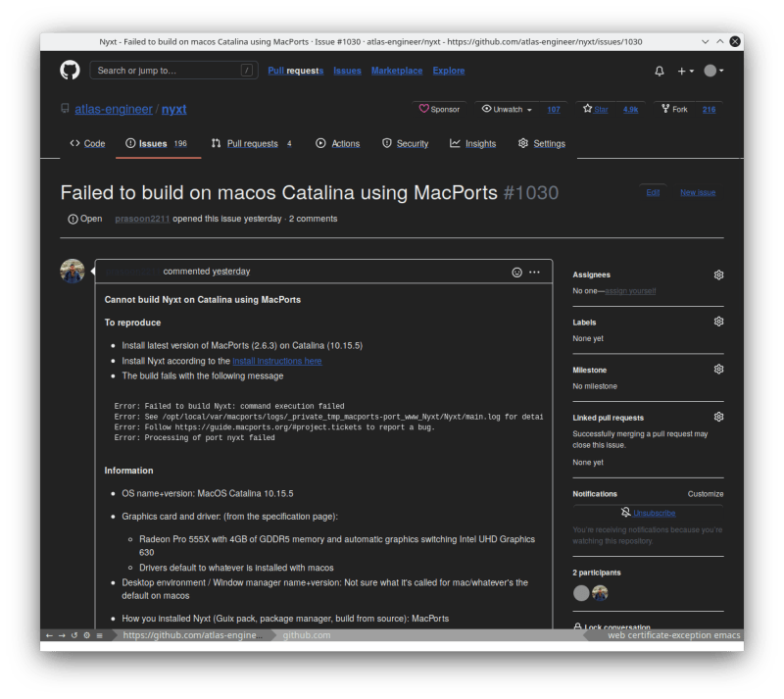Open your profile avatar menu
This screenshot has height=699, width=784.
(x=712, y=70)
